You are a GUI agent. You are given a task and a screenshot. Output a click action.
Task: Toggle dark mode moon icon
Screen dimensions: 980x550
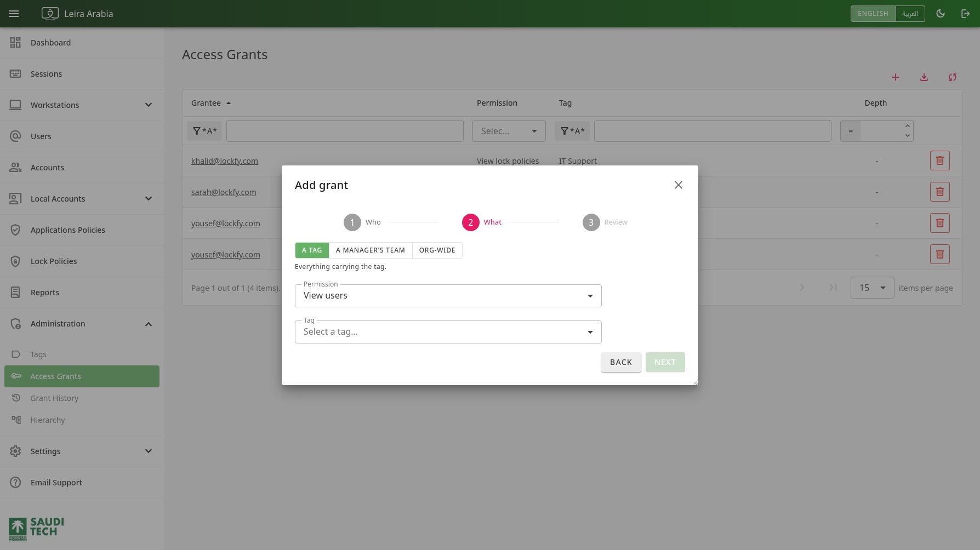tap(941, 14)
